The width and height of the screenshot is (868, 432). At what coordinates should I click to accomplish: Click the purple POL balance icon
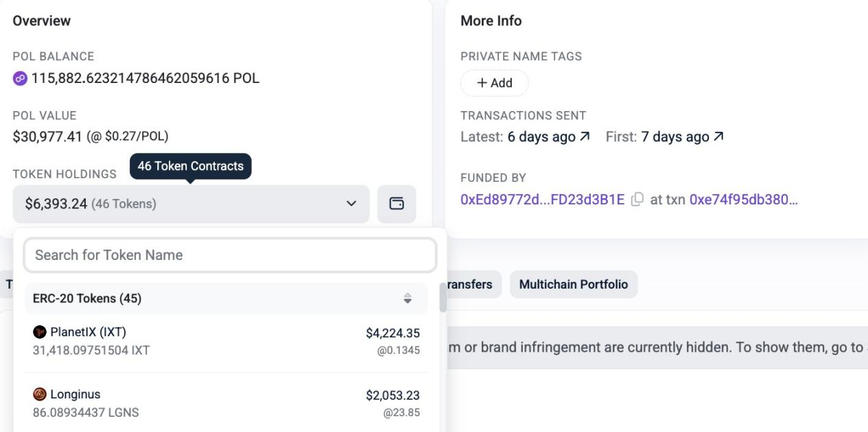click(x=20, y=79)
